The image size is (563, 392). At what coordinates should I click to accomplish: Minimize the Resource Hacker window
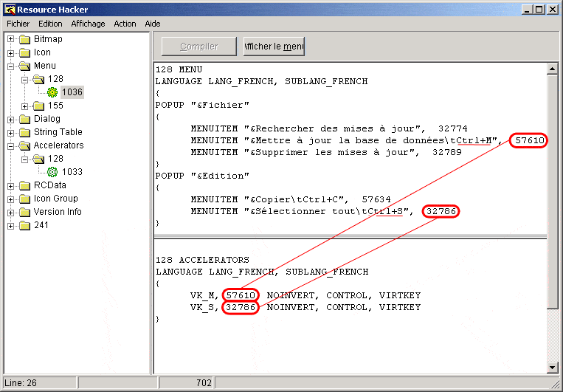(527, 10)
